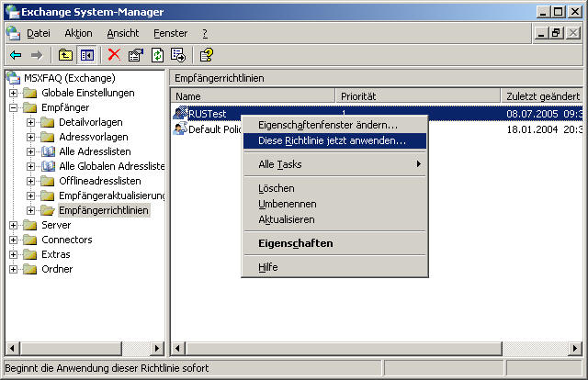588x380 pixels.
Task: Expand the Server node
Action: point(13,225)
